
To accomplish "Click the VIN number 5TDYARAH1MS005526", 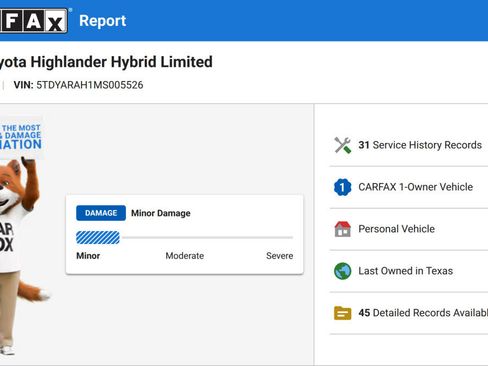I will click(x=90, y=85).
